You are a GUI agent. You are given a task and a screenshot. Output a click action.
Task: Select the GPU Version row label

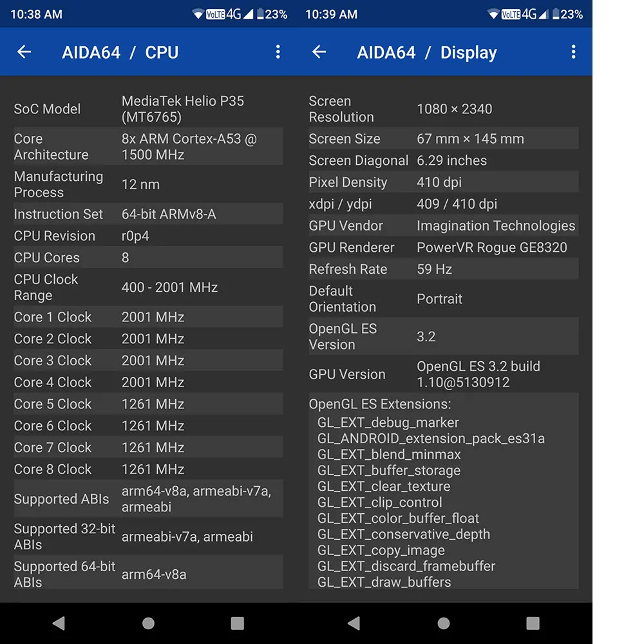pyautogui.click(x=347, y=374)
